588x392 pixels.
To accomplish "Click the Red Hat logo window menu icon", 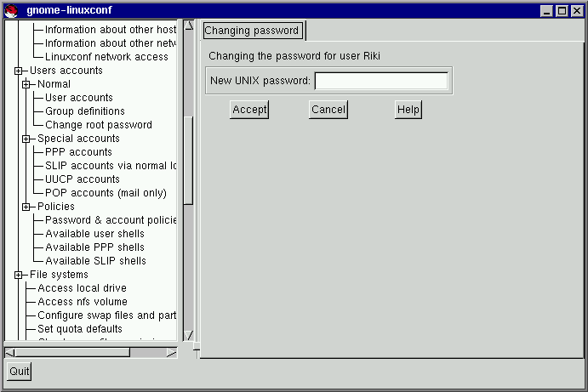I will click(x=11, y=10).
